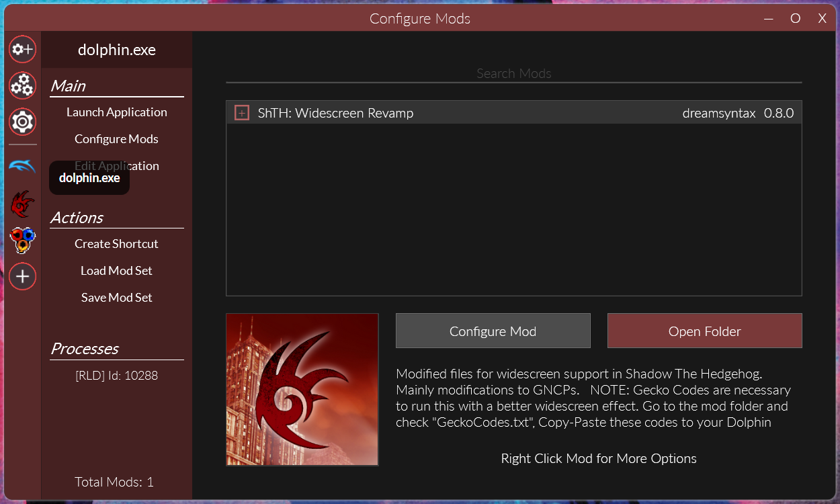The image size is (840, 504).
Task: Click the round plus icon in the sidebar
Action: (22, 276)
